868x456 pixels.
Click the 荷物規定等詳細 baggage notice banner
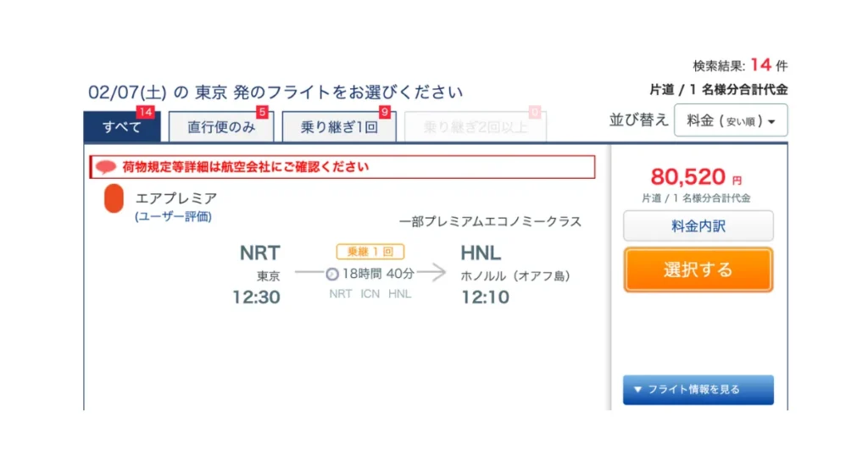(342, 167)
